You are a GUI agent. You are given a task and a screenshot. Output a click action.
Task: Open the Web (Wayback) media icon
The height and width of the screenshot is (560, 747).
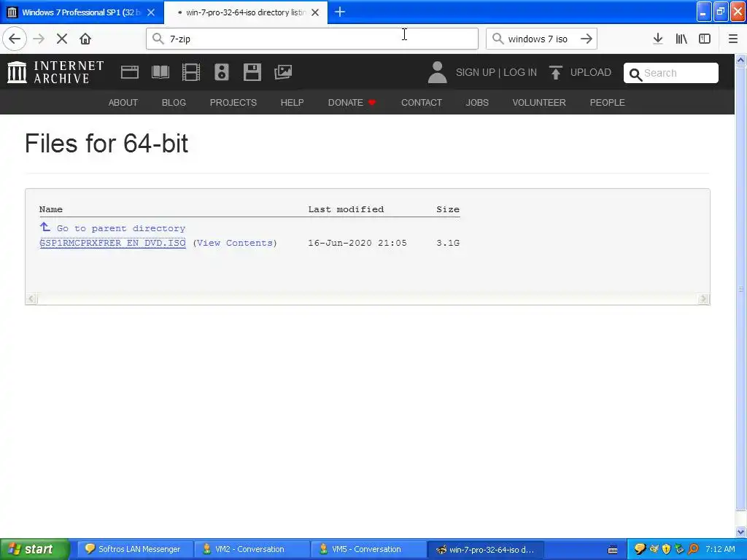pos(130,72)
